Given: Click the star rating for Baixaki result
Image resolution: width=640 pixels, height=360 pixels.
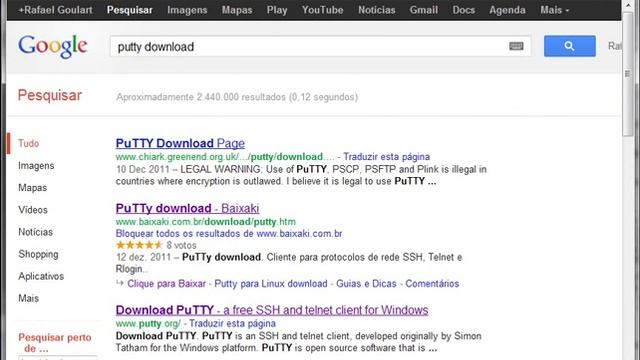Looking at the screenshot, I should coord(139,245).
